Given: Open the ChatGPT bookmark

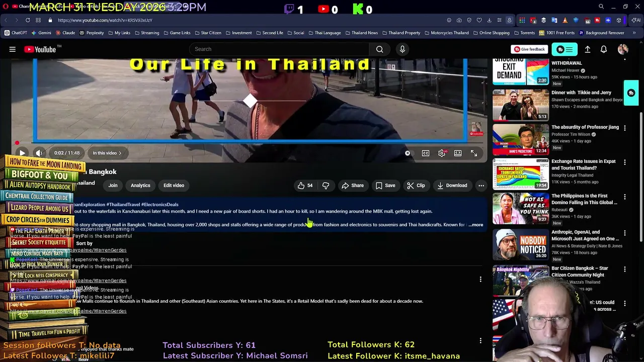Looking at the screenshot, I should pos(16,33).
